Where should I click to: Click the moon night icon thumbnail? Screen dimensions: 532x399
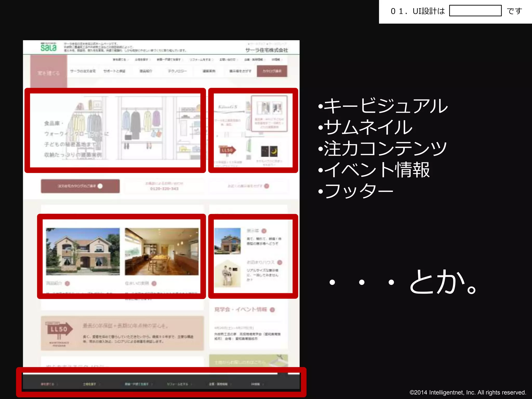pyautogui.click(x=269, y=151)
